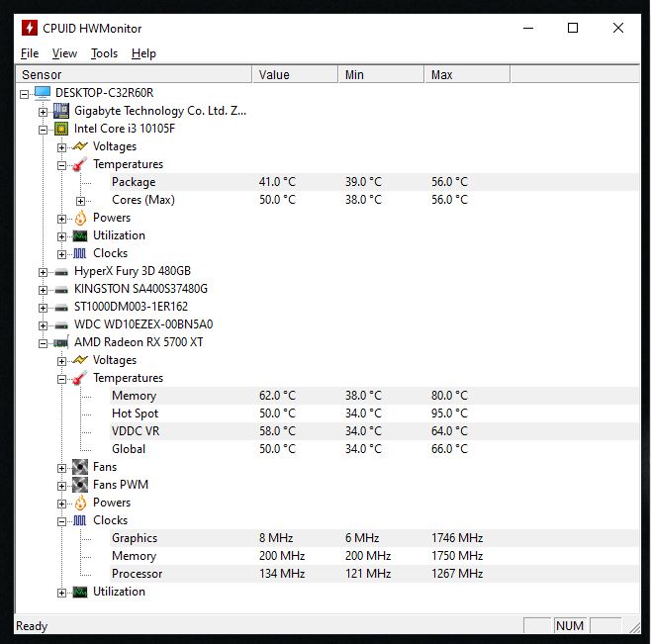This screenshot has height=644, width=651.
Task: Expand Utilization under AMD Radeon RX 5700 XT
Action: tap(61, 593)
